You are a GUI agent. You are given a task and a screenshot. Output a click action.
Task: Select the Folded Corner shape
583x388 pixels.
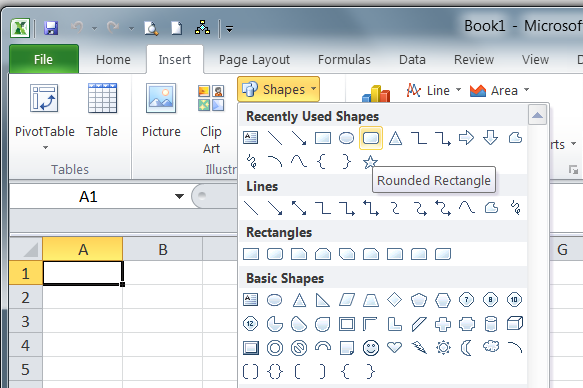[x=347, y=348]
